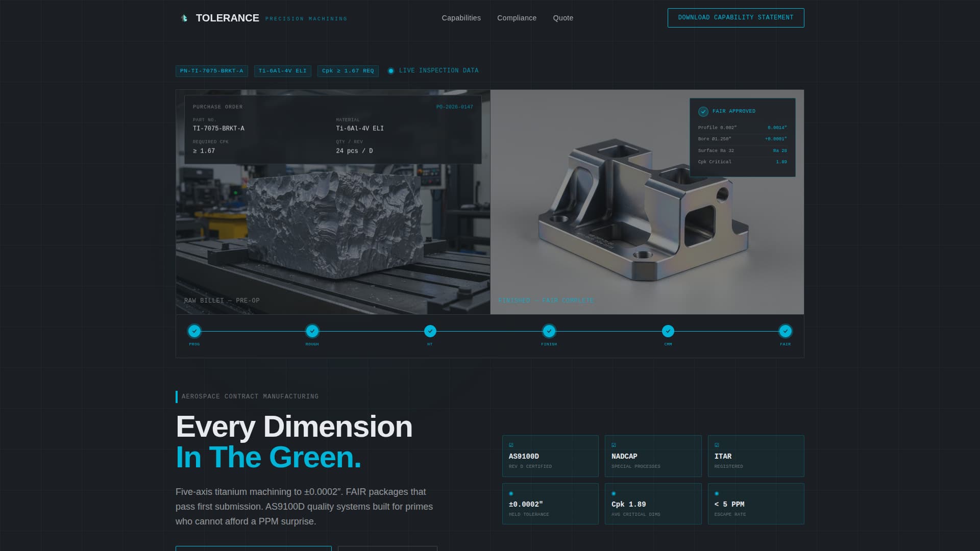Click the FAIR APPROVED checkmark icon
Viewport: 980px width, 551px height.
pyautogui.click(x=703, y=111)
